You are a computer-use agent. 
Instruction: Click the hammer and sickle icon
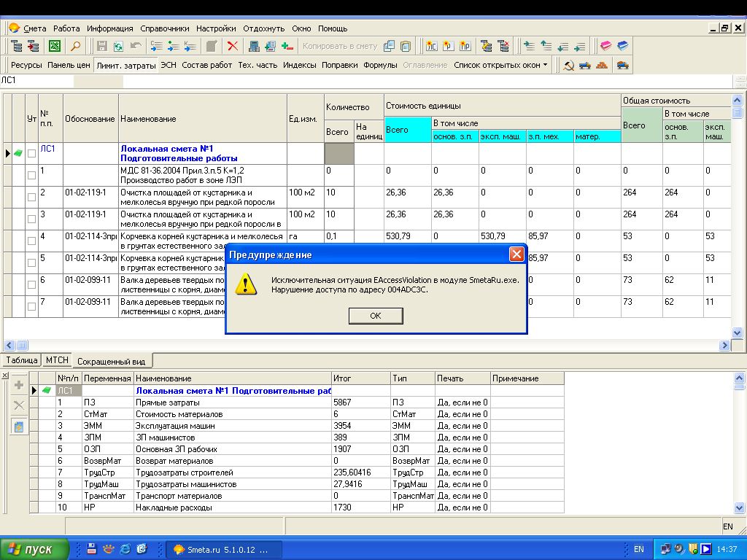click(x=568, y=65)
